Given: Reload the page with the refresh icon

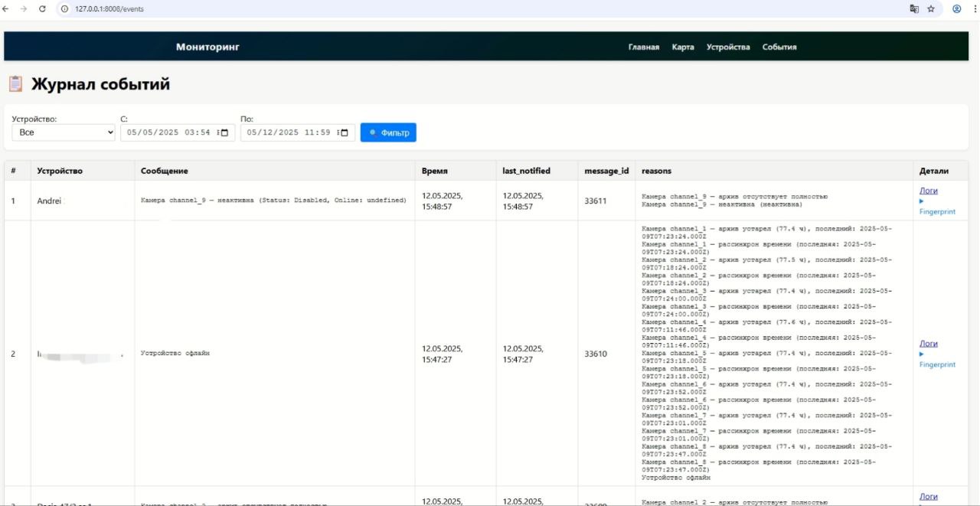Looking at the screenshot, I should tap(42, 8).
